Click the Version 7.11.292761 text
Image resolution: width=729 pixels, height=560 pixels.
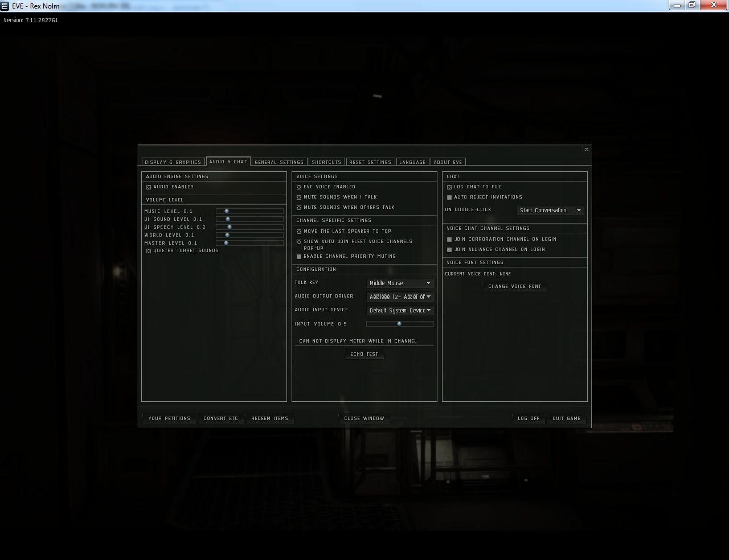[x=31, y=20]
